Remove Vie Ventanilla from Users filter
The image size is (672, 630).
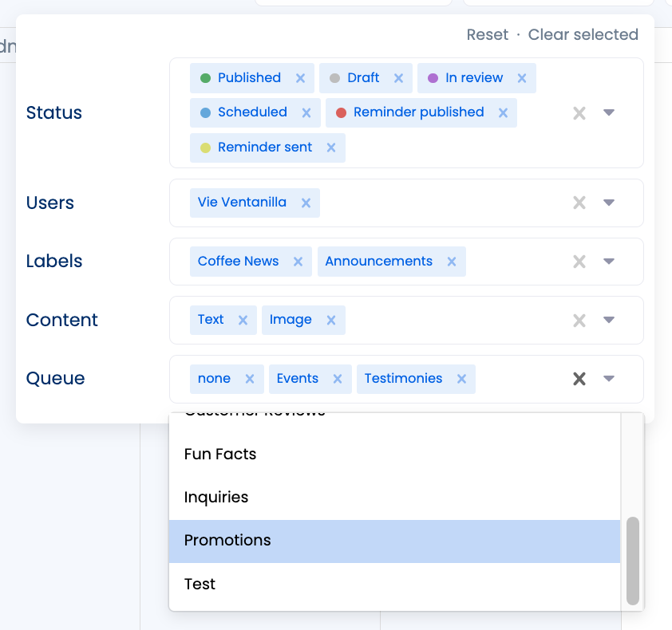(306, 203)
